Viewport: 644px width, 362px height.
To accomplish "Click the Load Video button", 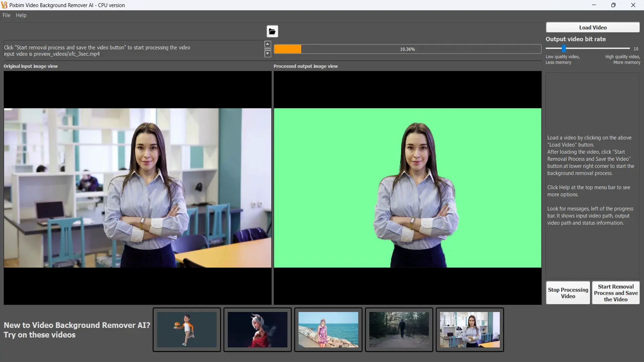I will [593, 27].
